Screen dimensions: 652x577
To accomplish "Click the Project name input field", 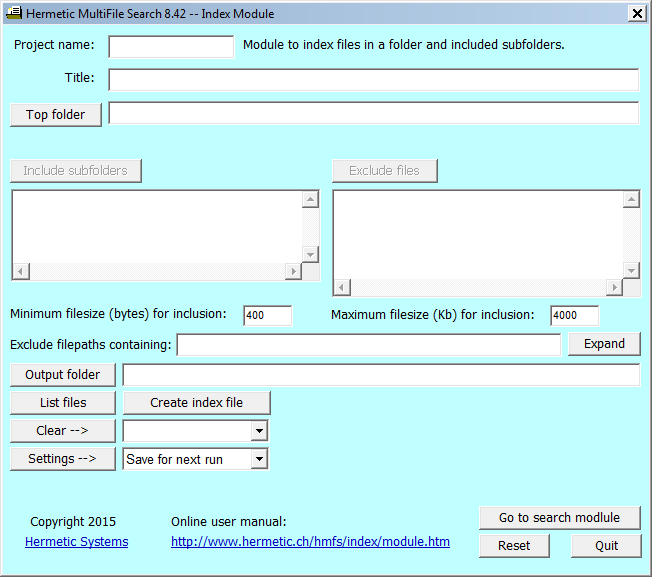I will pos(171,47).
